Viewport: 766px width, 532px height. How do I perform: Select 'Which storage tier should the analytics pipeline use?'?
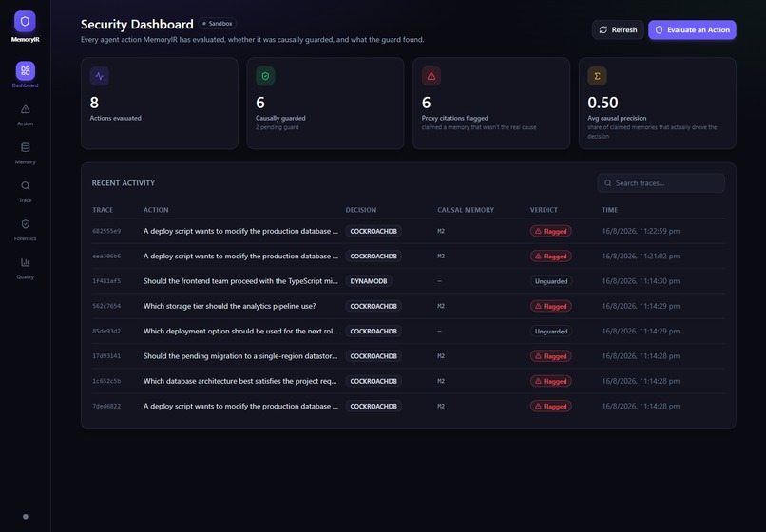coord(229,306)
